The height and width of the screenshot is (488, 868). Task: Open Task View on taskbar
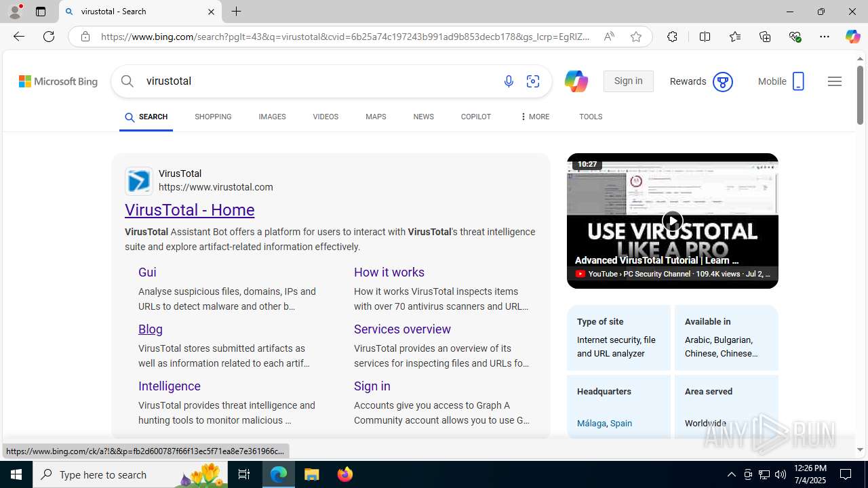click(x=244, y=474)
